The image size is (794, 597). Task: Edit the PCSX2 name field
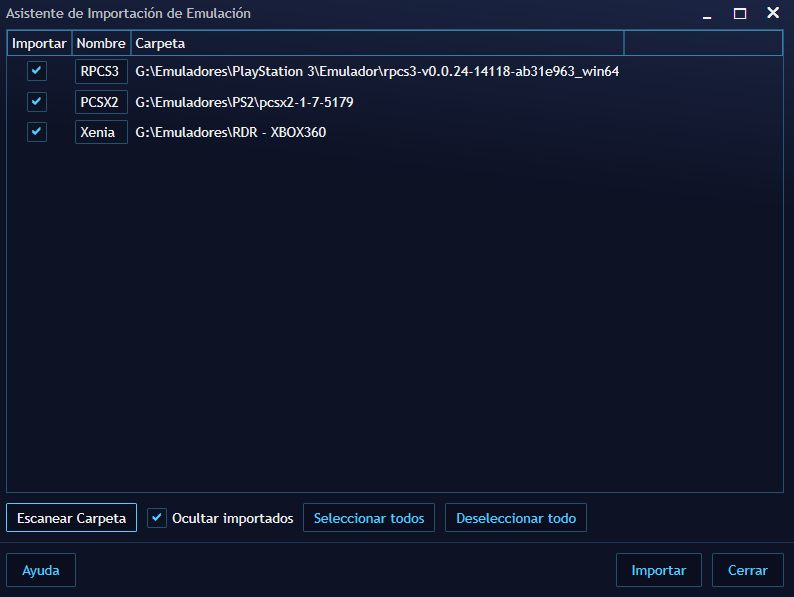coord(101,102)
